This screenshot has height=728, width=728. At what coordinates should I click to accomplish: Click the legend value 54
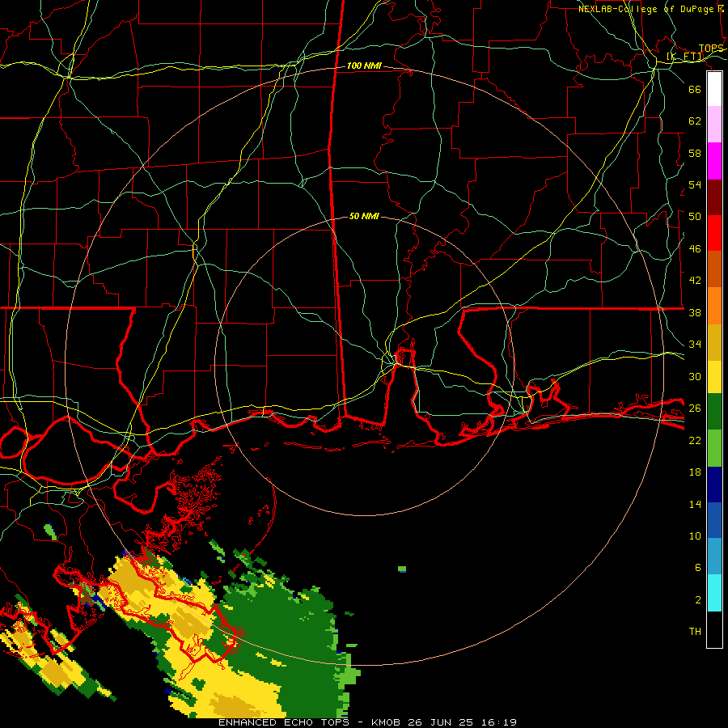coord(695,185)
